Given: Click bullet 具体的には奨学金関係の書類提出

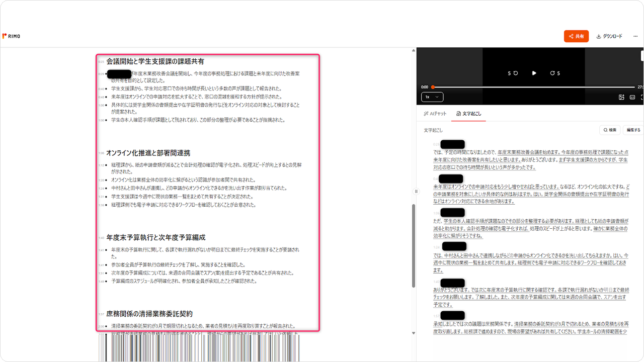Looking at the screenshot, I should [x=205, y=108].
